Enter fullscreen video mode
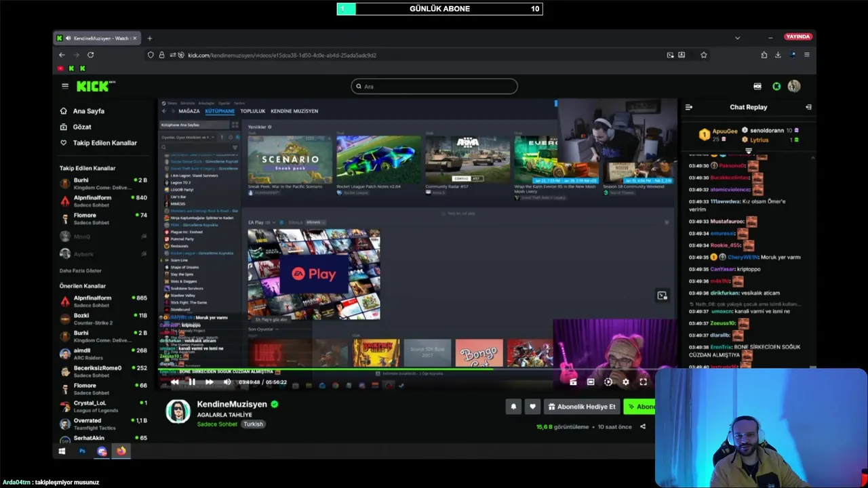This screenshot has width=868, height=488. coord(643,382)
